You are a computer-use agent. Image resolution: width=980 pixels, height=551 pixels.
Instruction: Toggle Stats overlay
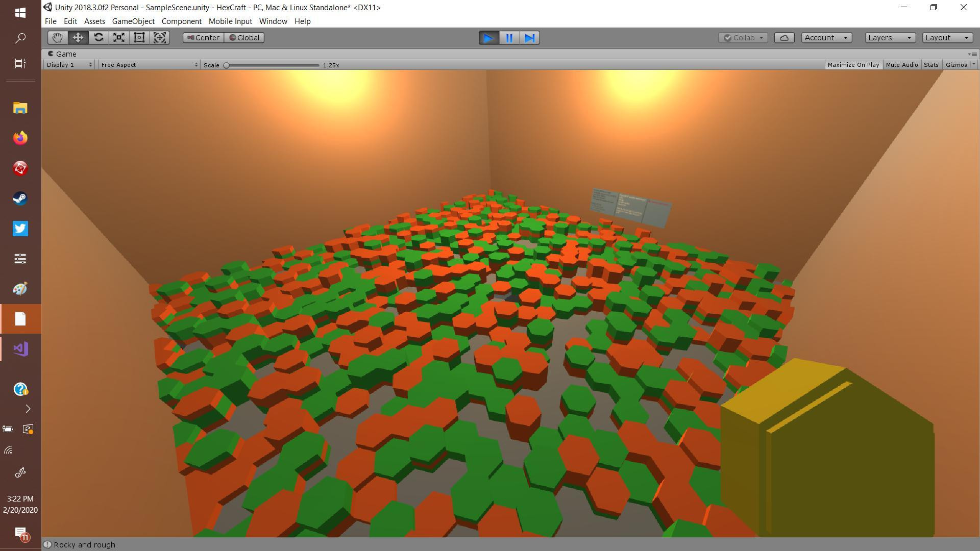click(x=931, y=65)
